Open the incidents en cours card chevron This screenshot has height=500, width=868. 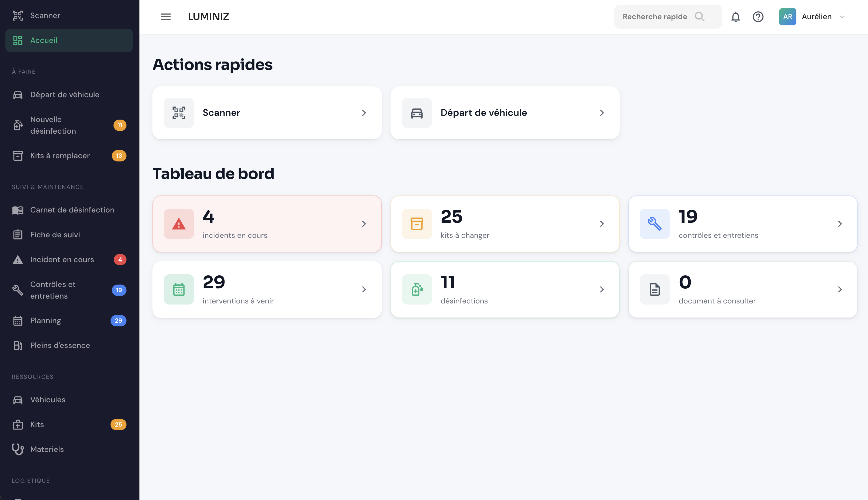pyautogui.click(x=364, y=224)
